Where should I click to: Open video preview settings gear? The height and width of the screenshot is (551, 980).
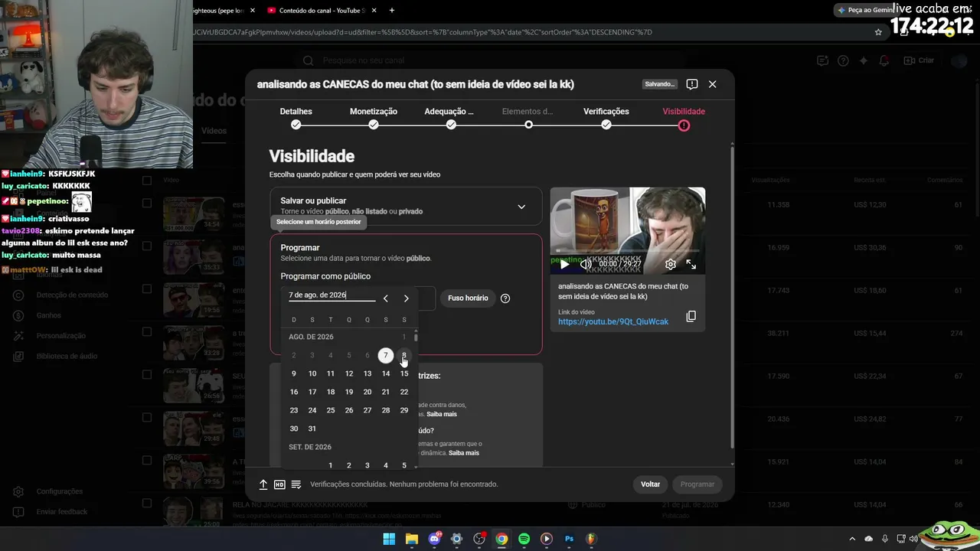(x=671, y=264)
